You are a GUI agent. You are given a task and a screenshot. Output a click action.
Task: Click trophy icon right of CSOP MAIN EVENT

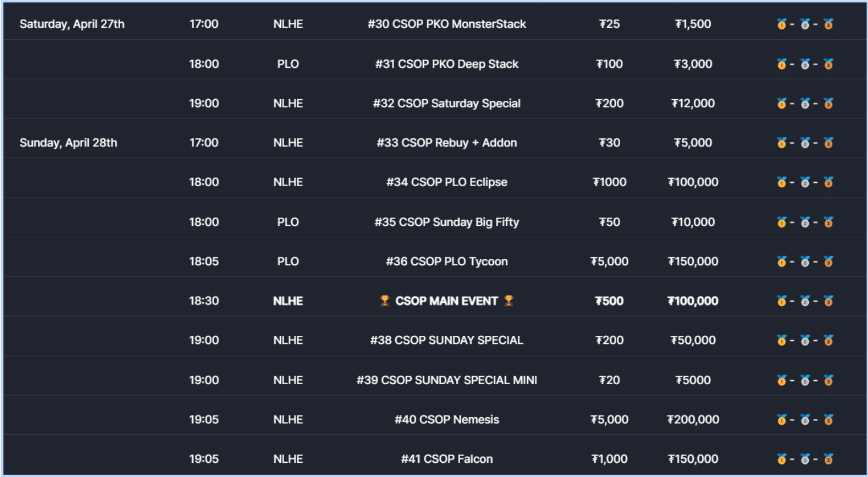[x=509, y=301]
